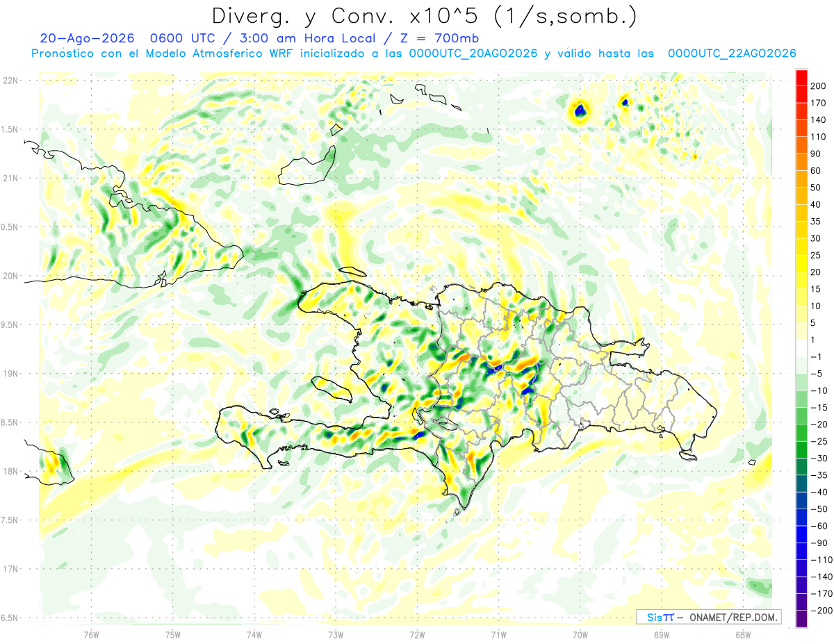Viewport: 834px width, 644px height.
Task: Click the '22N' latitude label
Action: 9,80
